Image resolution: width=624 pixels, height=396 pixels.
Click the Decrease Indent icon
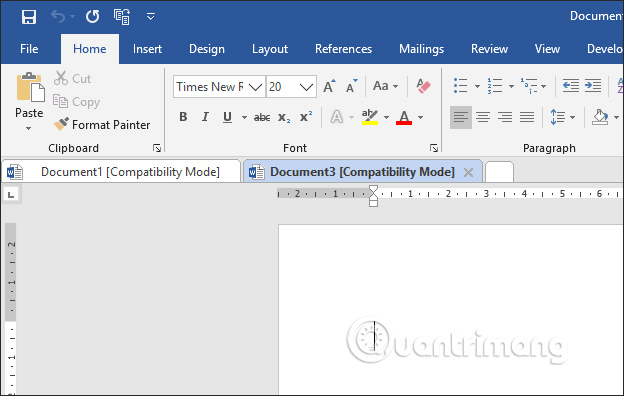click(x=571, y=86)
